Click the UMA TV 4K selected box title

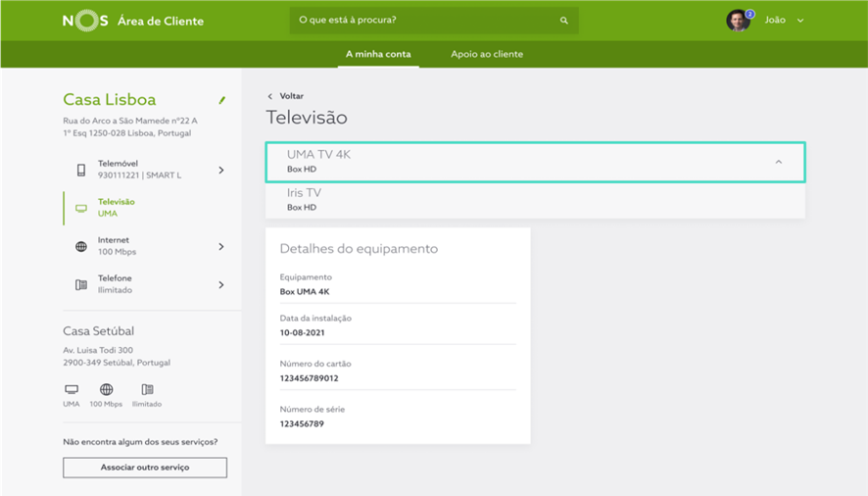pyautogui.click(x=318, y=155)
